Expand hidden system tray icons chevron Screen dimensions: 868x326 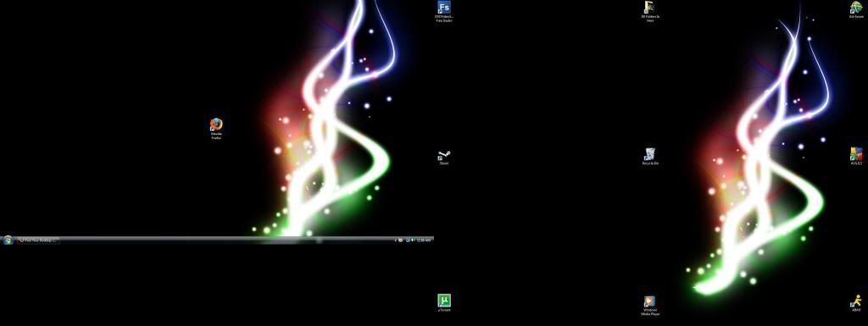click(x=395, y=240)
